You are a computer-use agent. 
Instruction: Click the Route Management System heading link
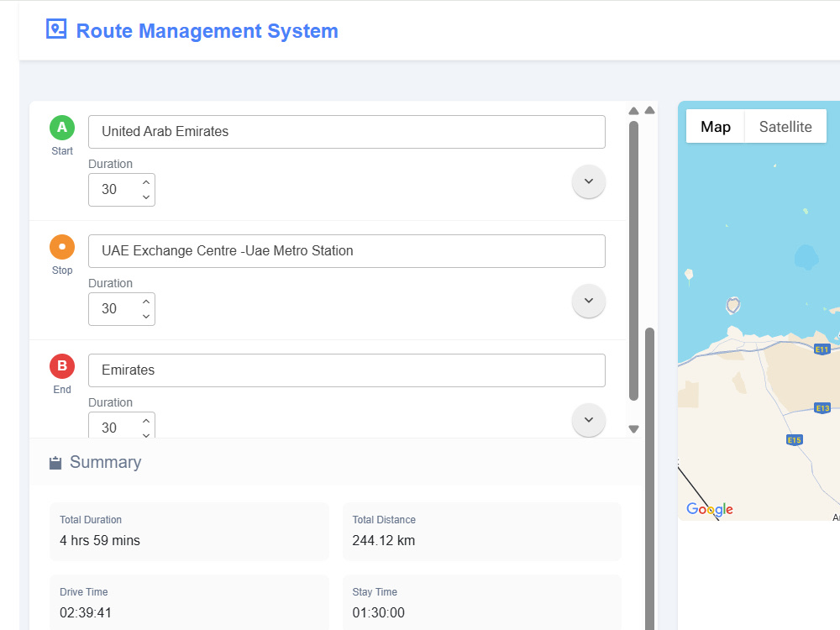(206, 31)
